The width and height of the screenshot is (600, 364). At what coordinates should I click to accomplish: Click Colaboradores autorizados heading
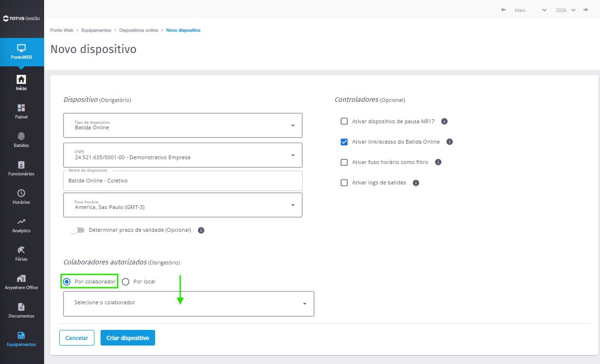pos(105,262)
